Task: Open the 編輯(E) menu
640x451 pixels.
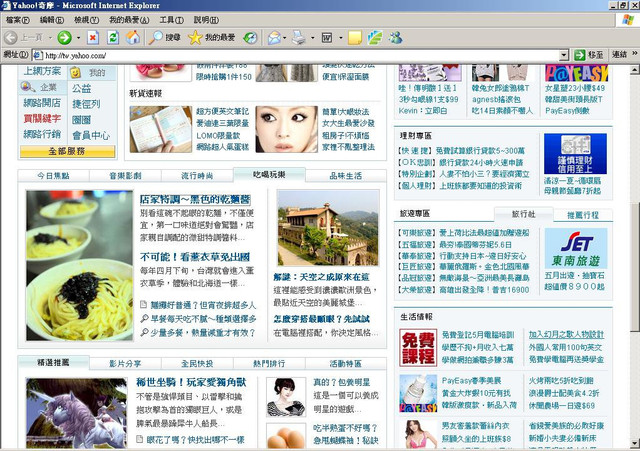Action: click(x=52, y=20)
